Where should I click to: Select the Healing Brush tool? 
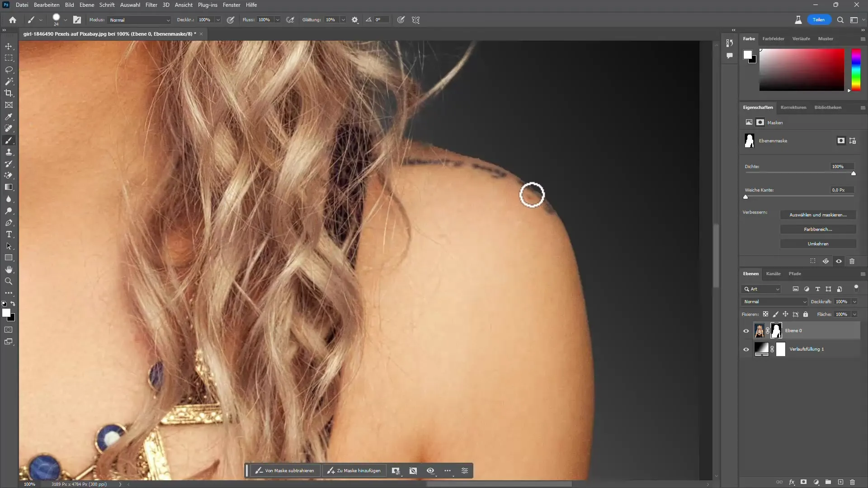[x=8, y=129]
